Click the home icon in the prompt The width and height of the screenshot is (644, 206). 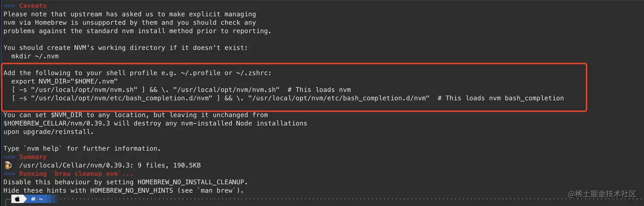coord(33,199)
